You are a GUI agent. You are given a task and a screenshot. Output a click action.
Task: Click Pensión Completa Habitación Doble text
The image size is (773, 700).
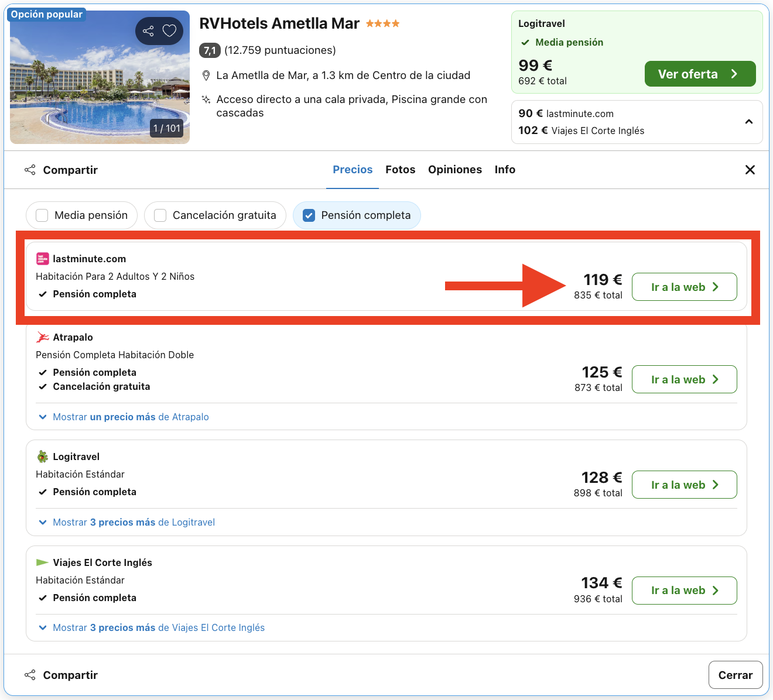click(x=115, y=355)
